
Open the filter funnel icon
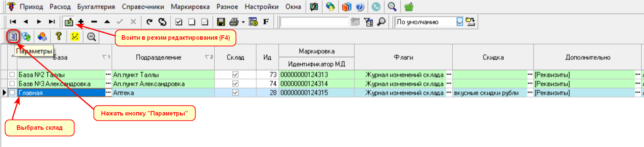coord(368,22)
